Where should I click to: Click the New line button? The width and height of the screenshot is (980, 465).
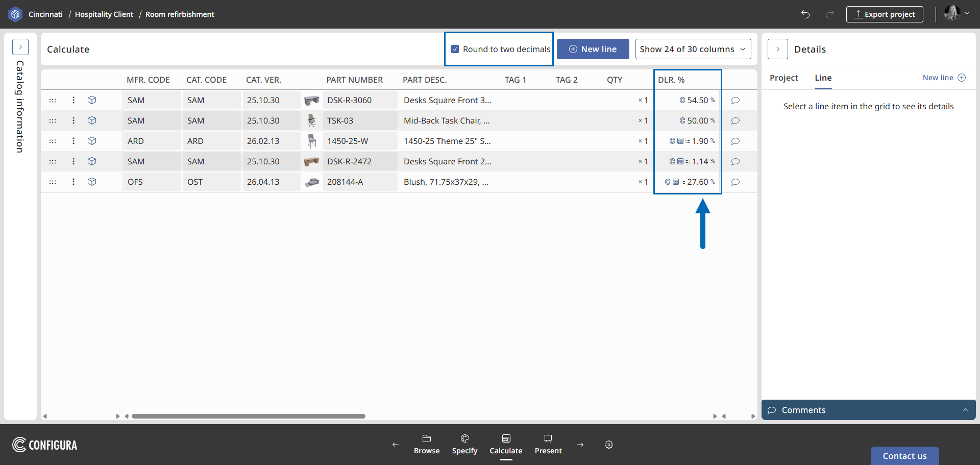point(593,49)
